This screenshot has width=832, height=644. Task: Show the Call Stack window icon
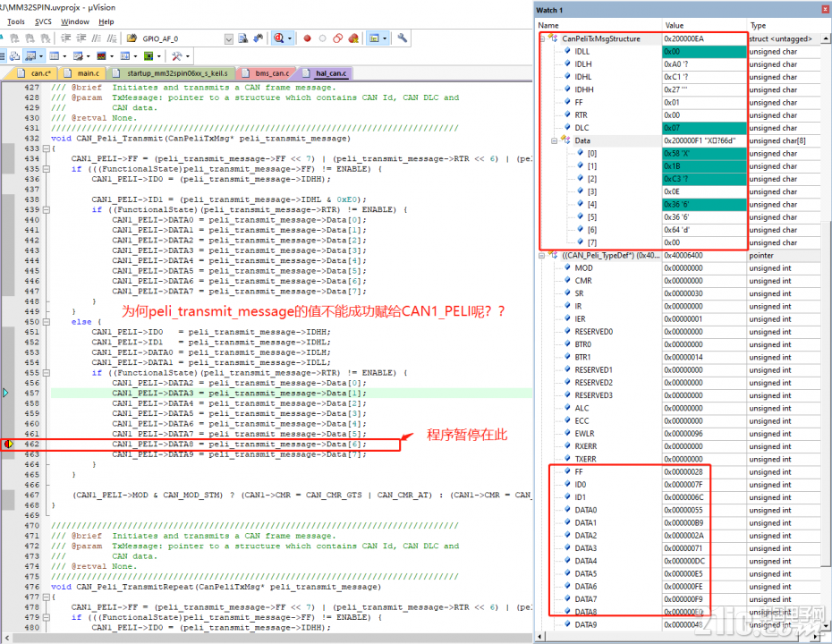click(15, 55)
